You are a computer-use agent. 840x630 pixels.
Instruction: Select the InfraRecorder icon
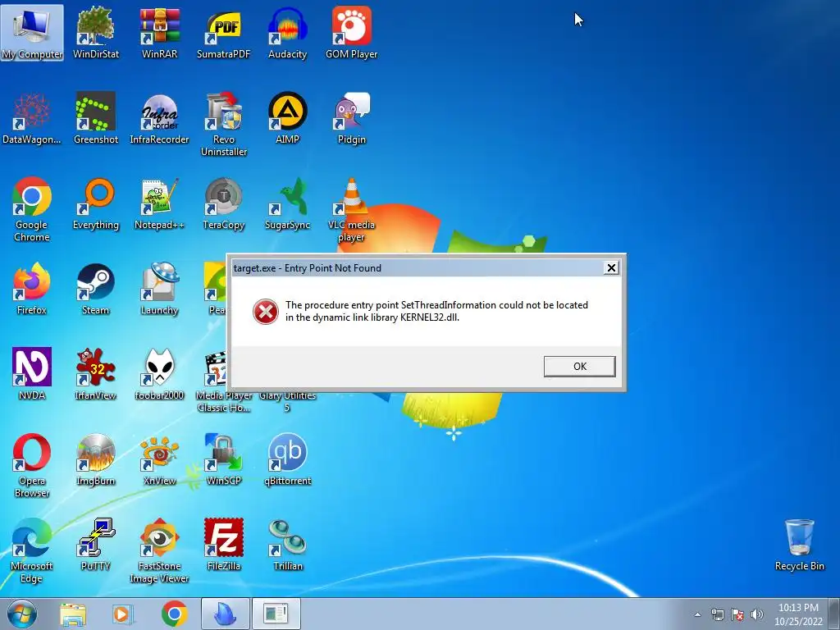point(160,118)
